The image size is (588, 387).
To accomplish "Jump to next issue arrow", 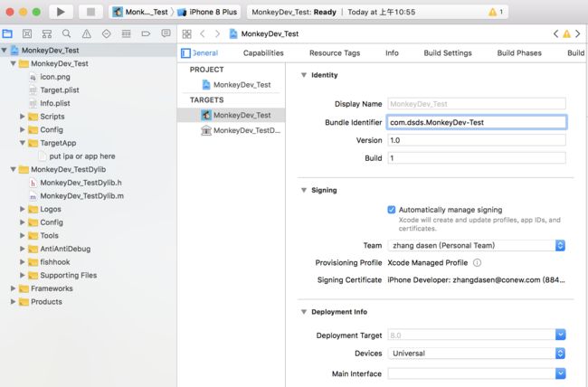I will (578, 33).
